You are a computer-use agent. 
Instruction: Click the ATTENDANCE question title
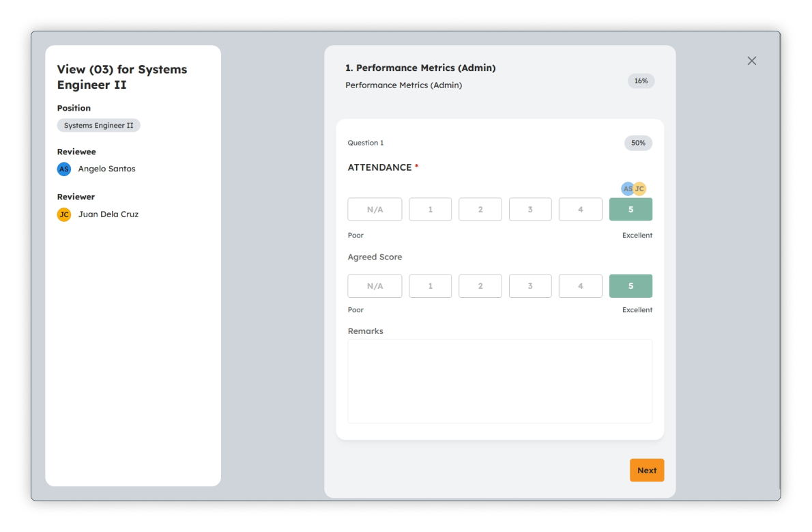click(x=379, y=167)
